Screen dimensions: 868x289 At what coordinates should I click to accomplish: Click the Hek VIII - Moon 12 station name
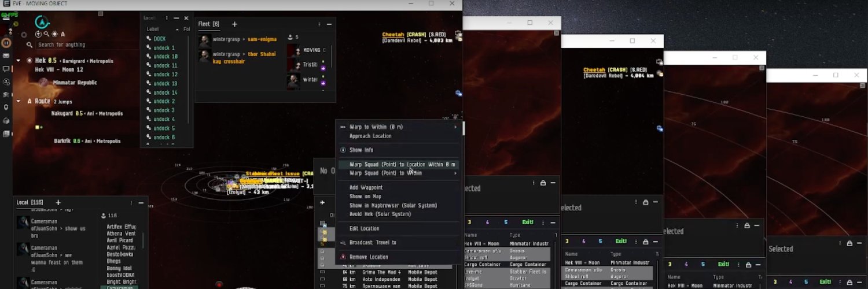tap(58, 69)
